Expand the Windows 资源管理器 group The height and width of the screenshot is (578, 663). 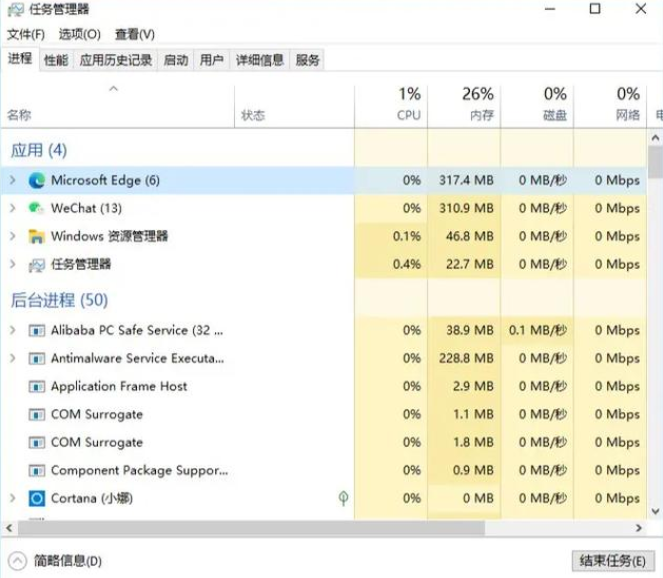pos(13,236)
